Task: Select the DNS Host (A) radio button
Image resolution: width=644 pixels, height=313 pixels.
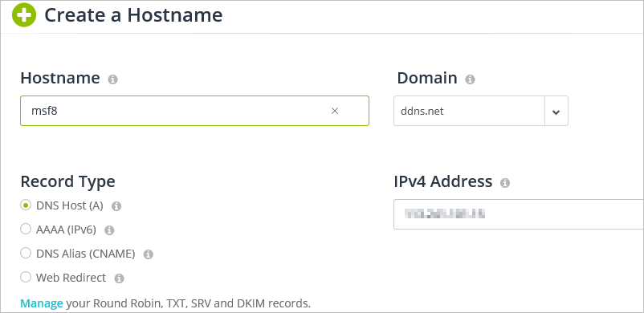Action: pyautogui.click(x=26, y=205)
